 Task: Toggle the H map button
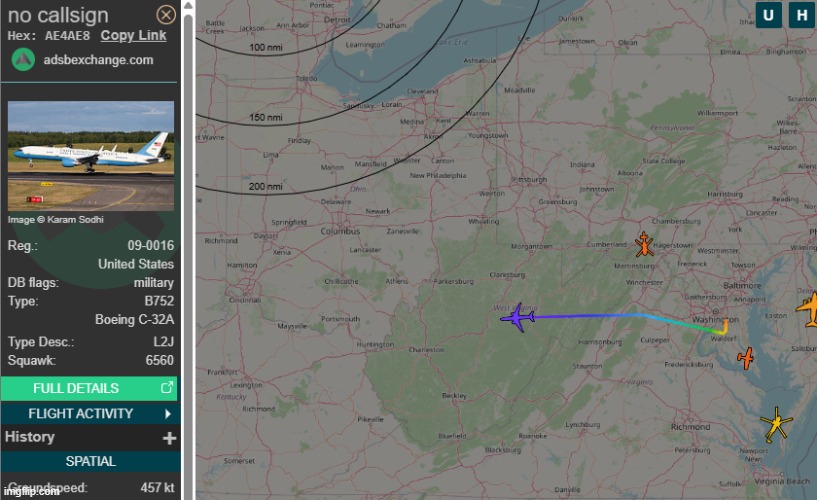(x=802, y=15)
